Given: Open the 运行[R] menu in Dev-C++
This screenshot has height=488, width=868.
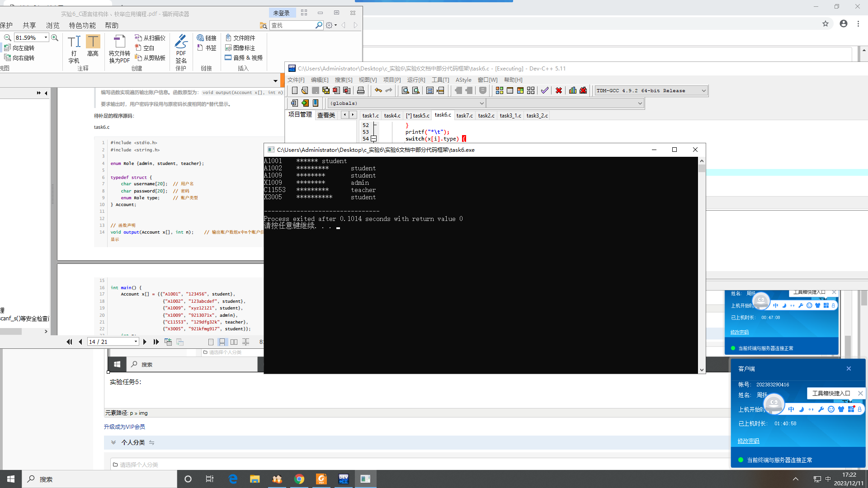Looking at the screenshot, I should tap(416, 80).
